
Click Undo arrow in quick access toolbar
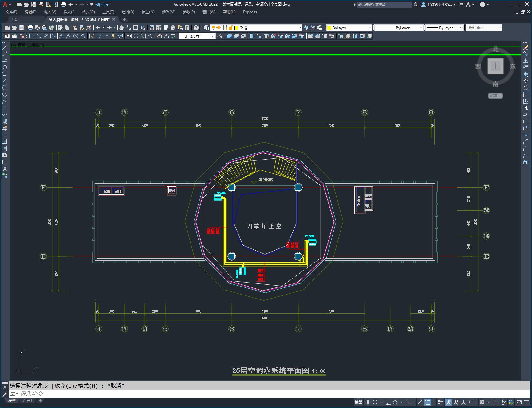point(71,5)
